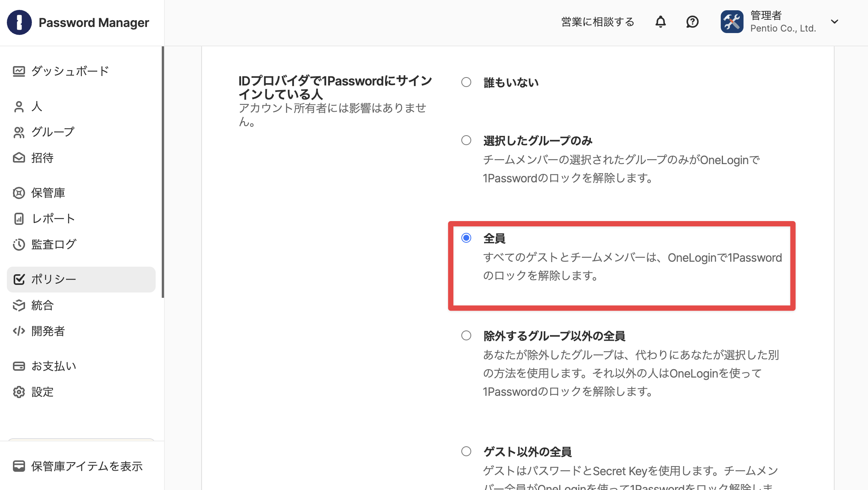The height and width of the screenshot is (490, 868).
Task: Select the 誰もいない radio button
Action: (466, 82)
